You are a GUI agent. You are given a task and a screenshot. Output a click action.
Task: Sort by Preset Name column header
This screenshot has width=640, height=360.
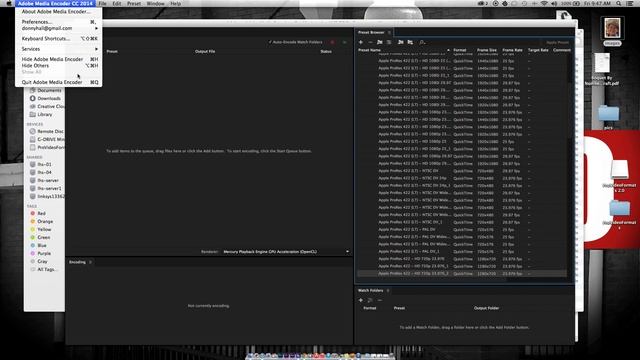tap(369, 50)
